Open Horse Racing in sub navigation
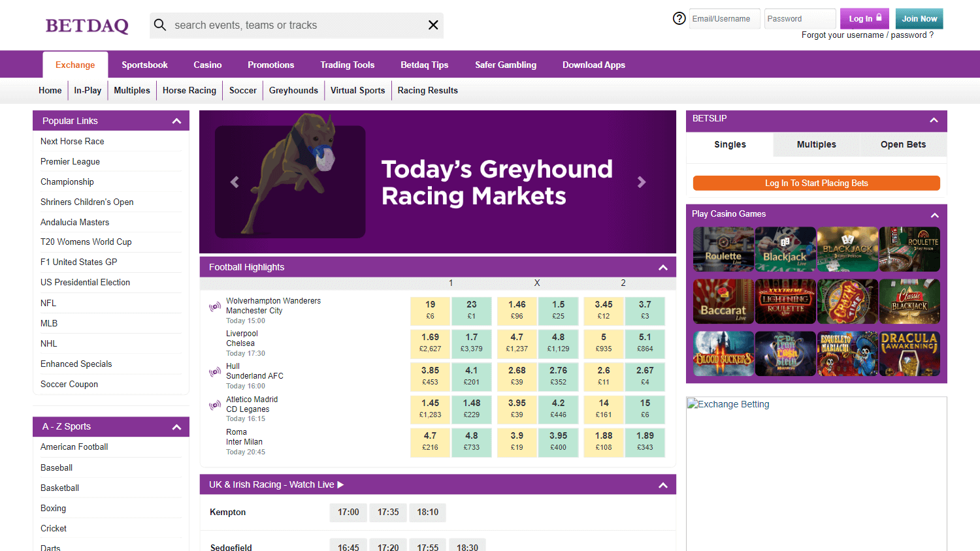The width and height of the screenshot is (980, 551). coord(189,90)
